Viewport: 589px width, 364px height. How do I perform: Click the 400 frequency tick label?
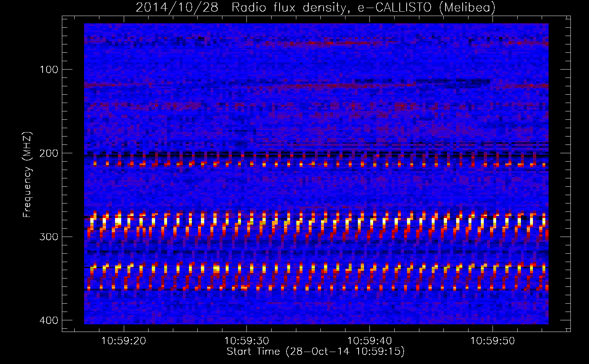point(49,320)
